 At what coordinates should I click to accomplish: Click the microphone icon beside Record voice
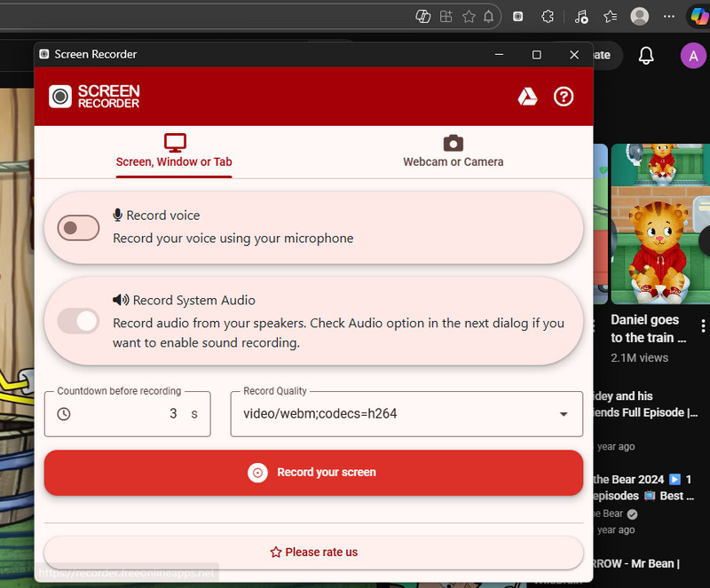[119, 215]
